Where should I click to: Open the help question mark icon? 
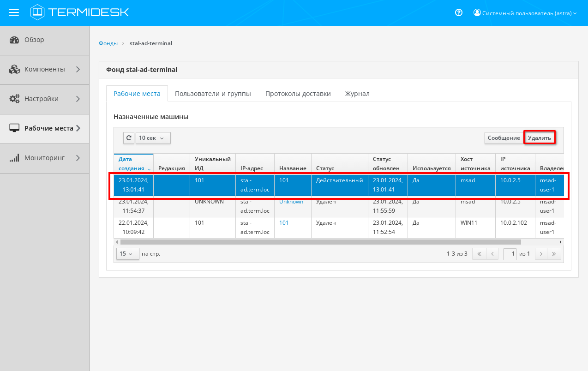click(x=458, y=13)
